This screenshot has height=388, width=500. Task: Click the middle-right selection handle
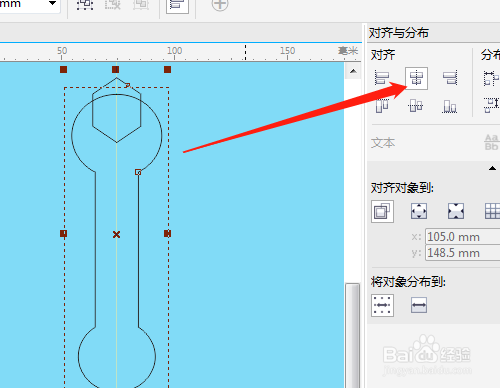point(167,233)
